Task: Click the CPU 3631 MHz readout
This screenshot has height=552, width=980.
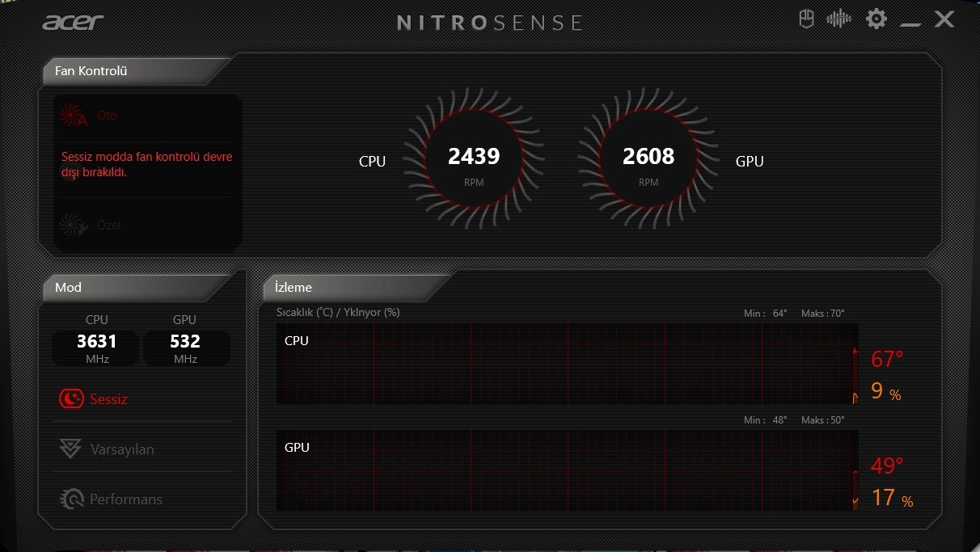Action: [x=97, y=348]
